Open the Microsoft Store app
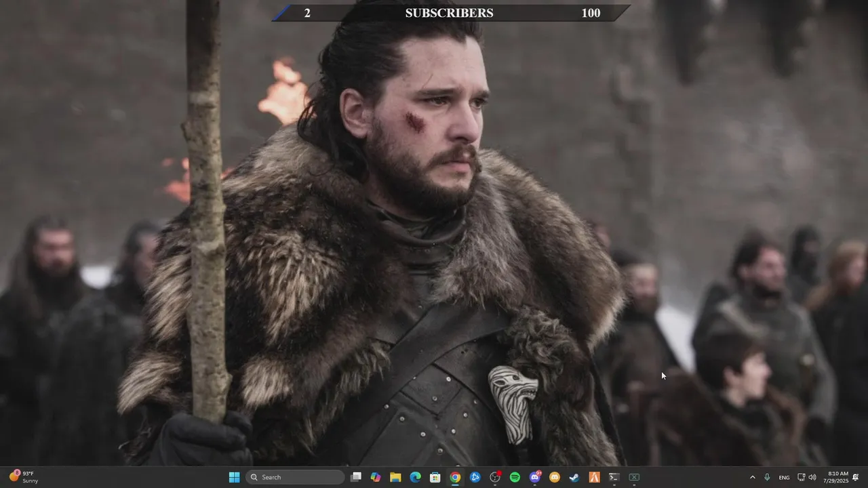 click(435, 477)
